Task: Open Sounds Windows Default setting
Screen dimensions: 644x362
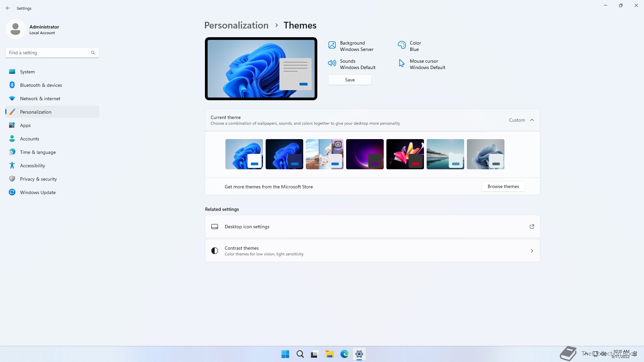Action: coord(352,64)
